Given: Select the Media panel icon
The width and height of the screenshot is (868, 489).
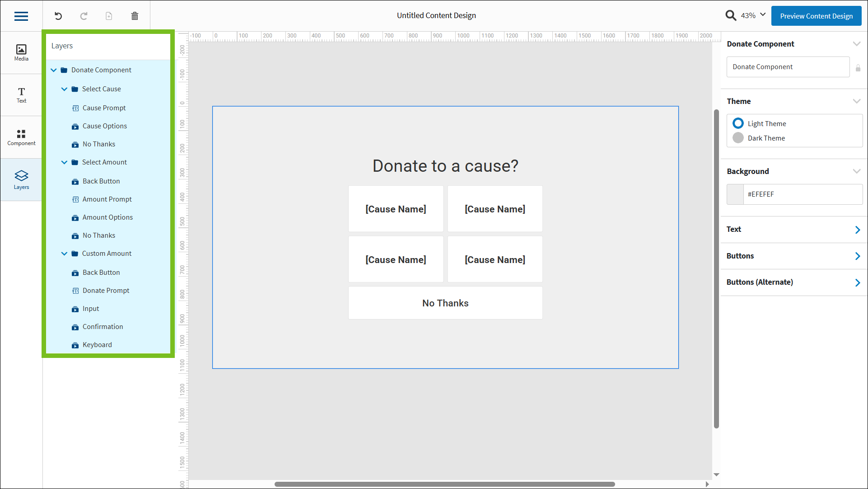Looking at the screenshot, I should (21, 52).
